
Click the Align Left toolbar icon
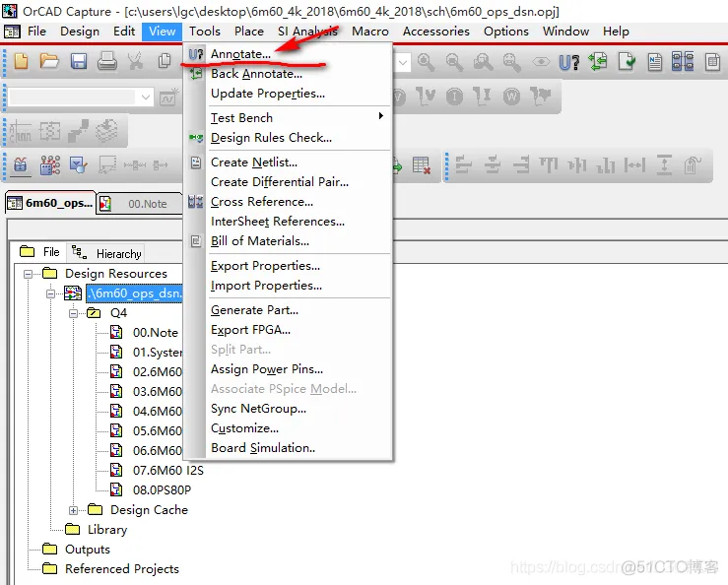click(464, 164)
